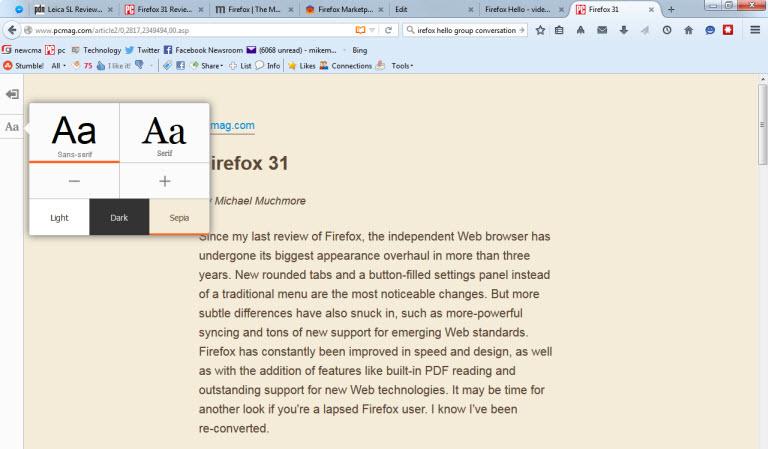Click the Stumble! button

point(24,66)
